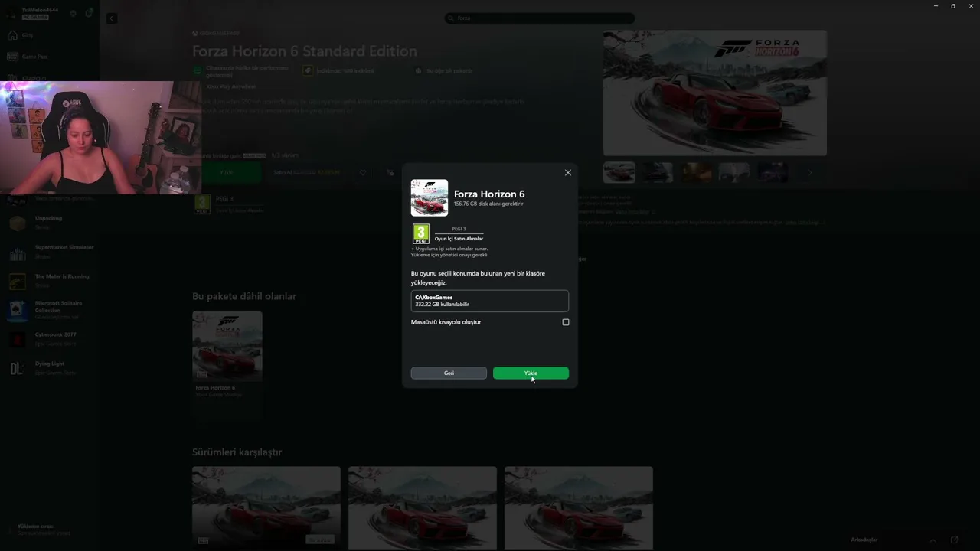
Task: Click the 156.76 GB disk space text
Action: 488,204
